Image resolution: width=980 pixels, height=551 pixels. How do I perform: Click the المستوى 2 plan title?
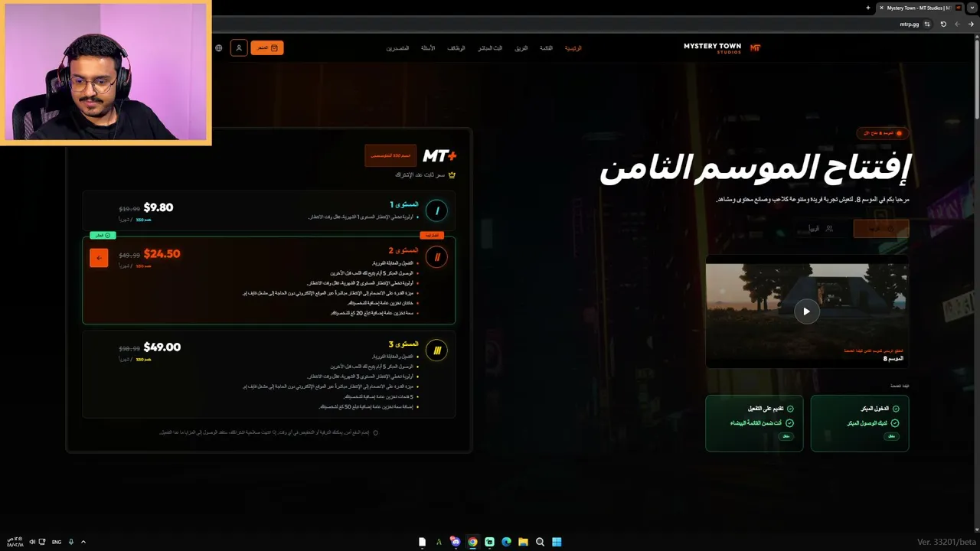(x=404, y=250)
